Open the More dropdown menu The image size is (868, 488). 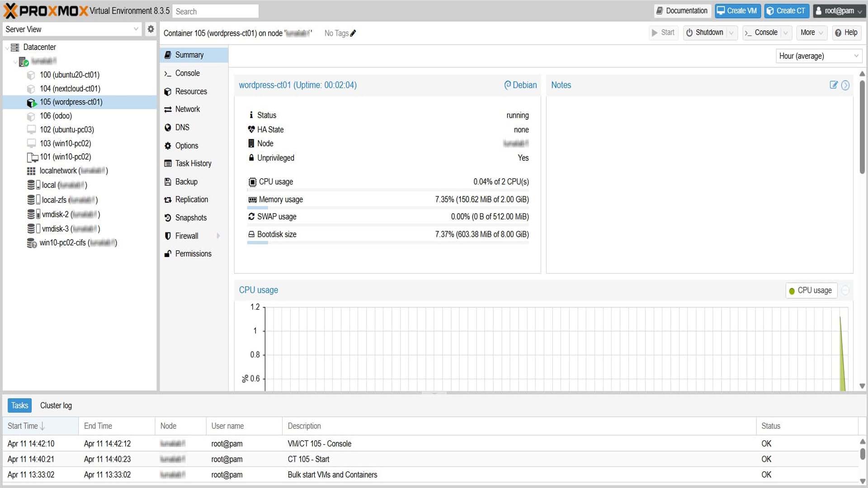[x=811, y=33]
